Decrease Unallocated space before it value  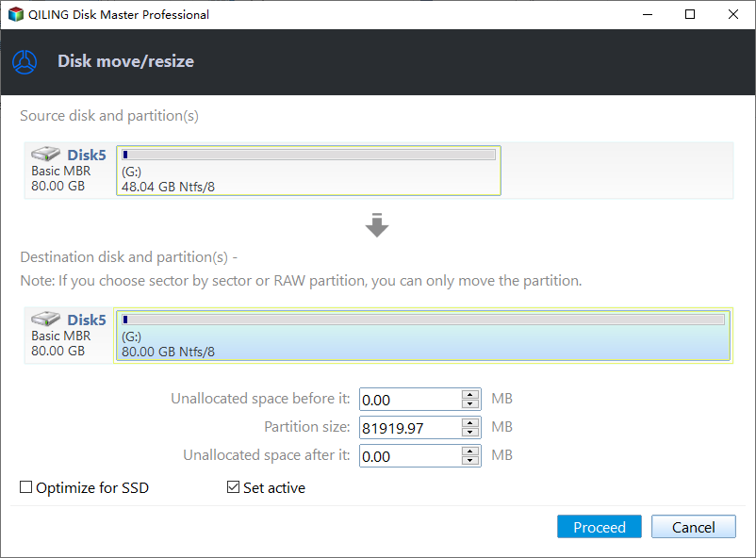tap(469, 404)
